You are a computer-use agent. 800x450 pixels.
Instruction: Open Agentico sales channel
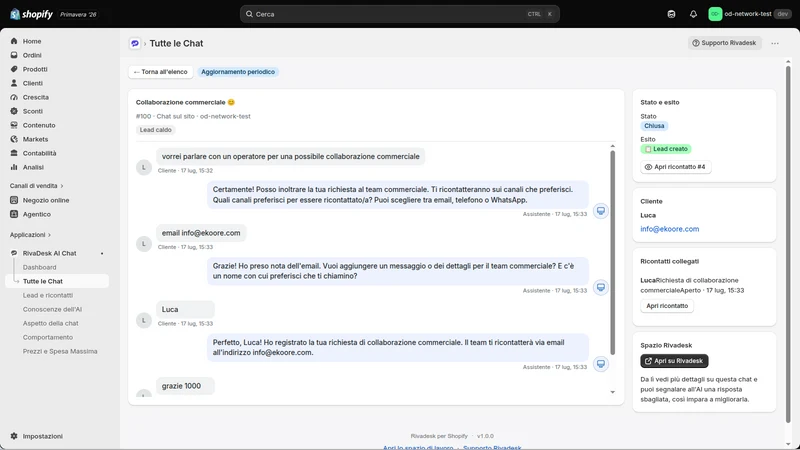click(x=37, y=214)
